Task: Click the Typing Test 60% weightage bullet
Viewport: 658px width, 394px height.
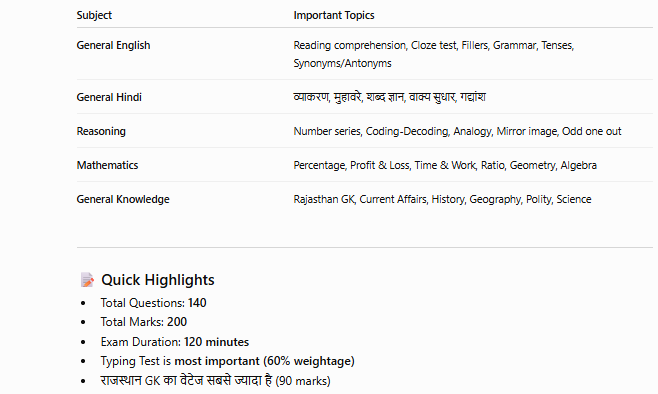Action: 227,361
